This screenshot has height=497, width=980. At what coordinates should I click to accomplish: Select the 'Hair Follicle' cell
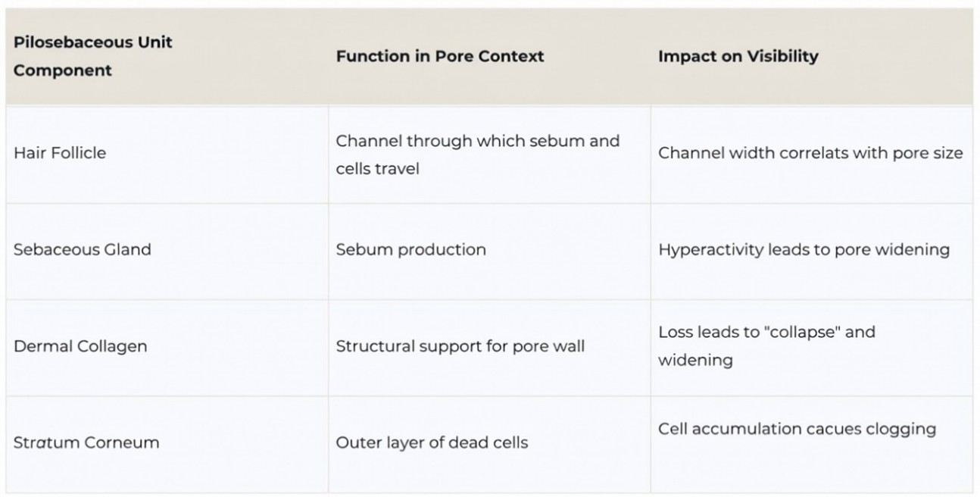tap(167, 154)
